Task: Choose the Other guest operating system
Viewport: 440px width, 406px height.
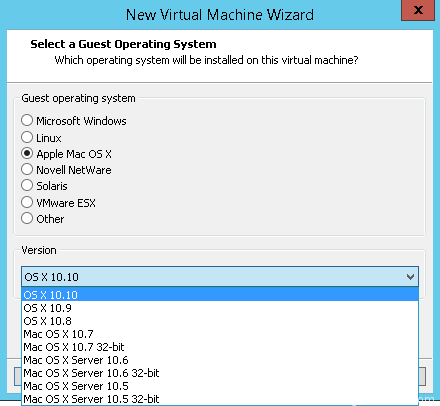Action: coord(27,218)
